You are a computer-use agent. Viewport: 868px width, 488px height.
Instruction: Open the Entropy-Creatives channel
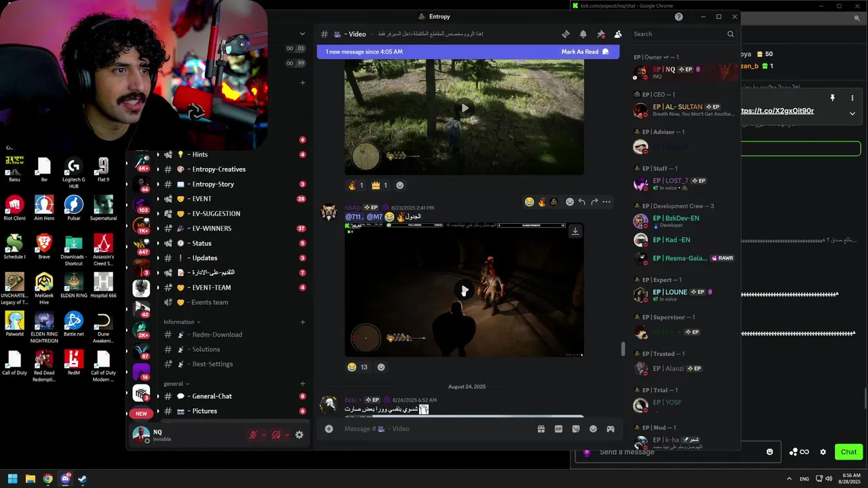point(234,169)
